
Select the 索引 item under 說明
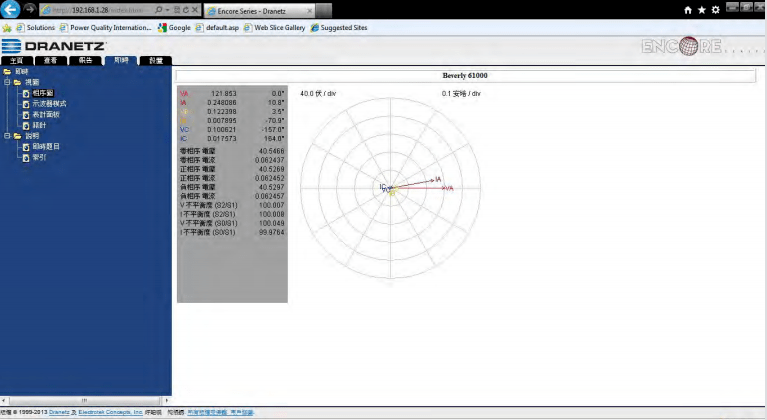point(39,157)
